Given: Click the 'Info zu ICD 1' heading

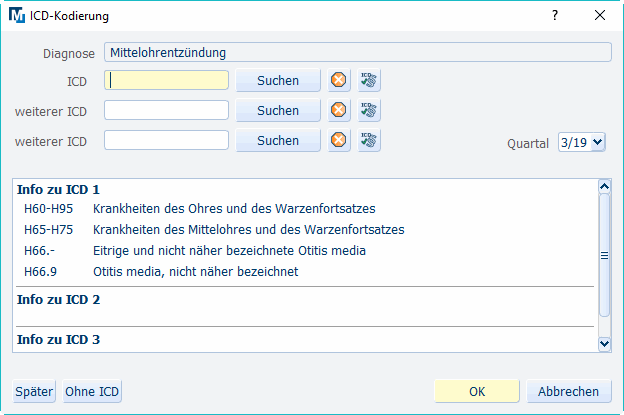Looking at the screenshot, I should (58, 189).
